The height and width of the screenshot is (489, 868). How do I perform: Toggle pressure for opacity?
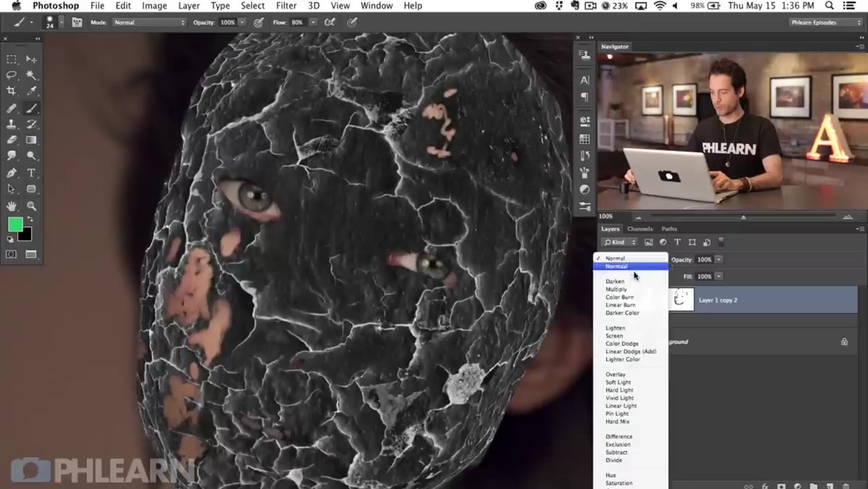259,22
